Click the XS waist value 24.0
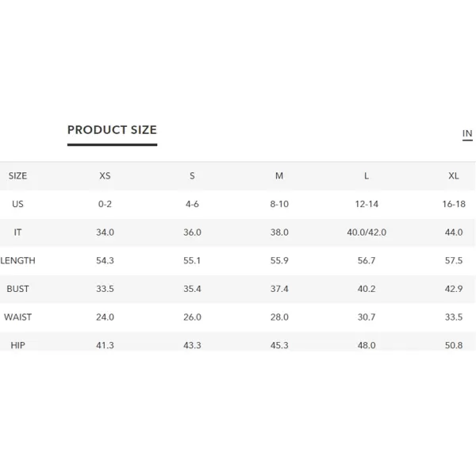Viewport: 476px width, 476px height. (x=105, y=317)
